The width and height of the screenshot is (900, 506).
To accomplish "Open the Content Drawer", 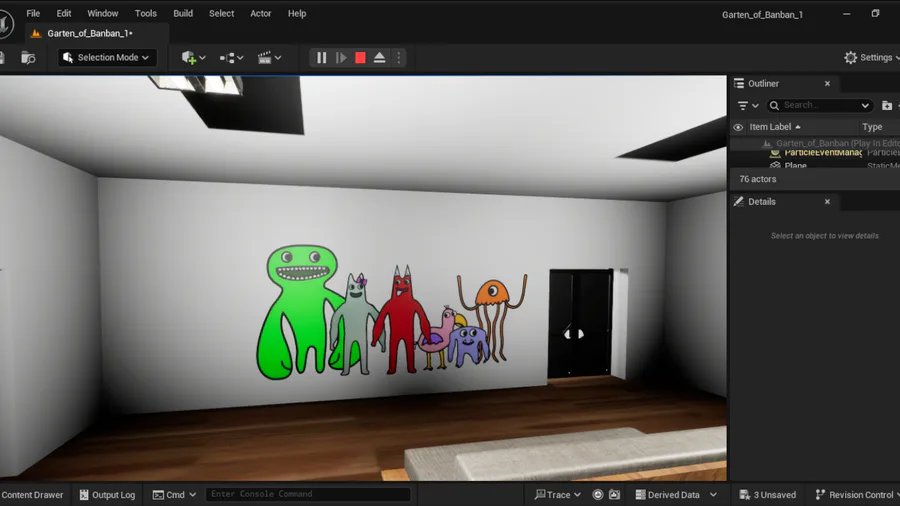I will [32, 495].
